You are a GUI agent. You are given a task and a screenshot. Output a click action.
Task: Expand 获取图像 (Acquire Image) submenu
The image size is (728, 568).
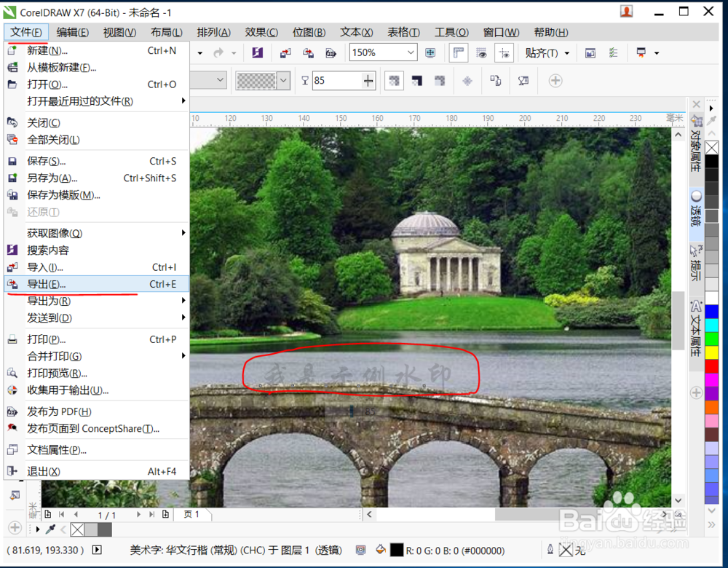pos(97,233)
